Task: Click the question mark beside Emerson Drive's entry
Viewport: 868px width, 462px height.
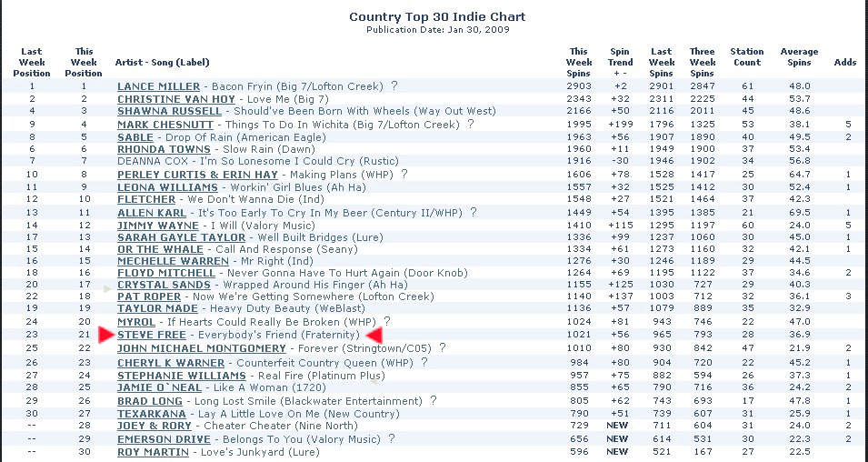Action: [392, 438]
